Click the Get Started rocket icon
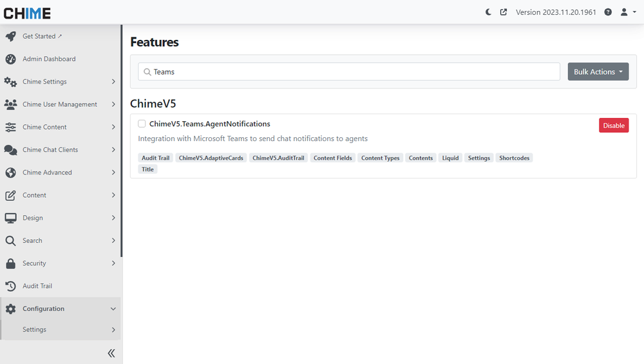Screen dimensions: 644x364 point(11,36)
